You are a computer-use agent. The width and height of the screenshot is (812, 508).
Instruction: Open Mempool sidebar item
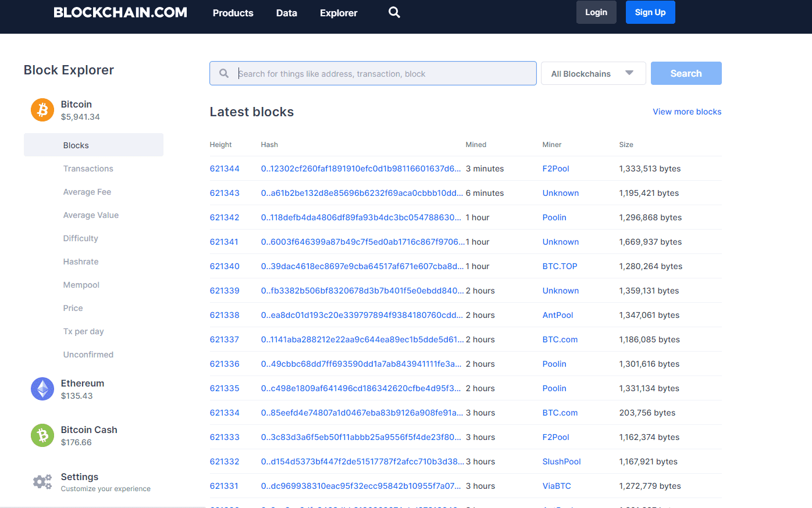click(x=81, y=285)
